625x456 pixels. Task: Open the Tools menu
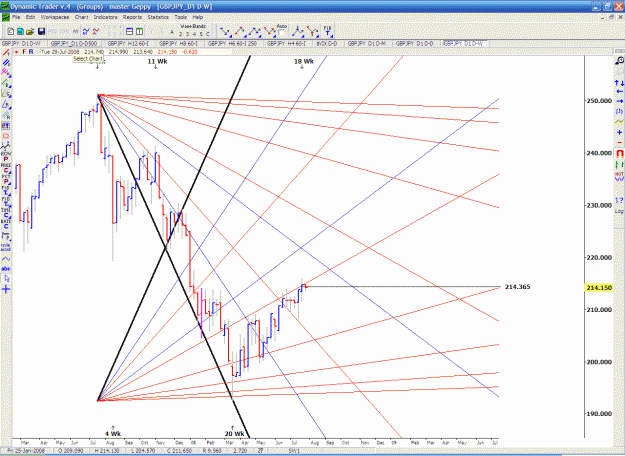pos(180,17)
